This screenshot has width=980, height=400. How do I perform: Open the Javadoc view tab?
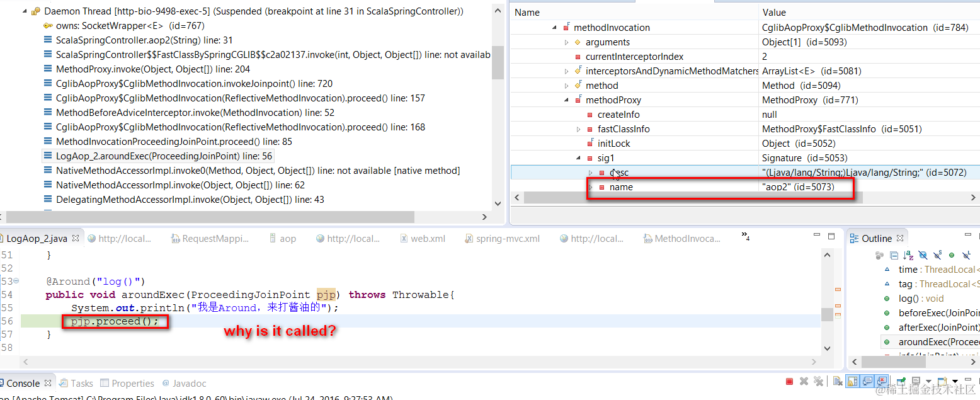tap(184, 383)
